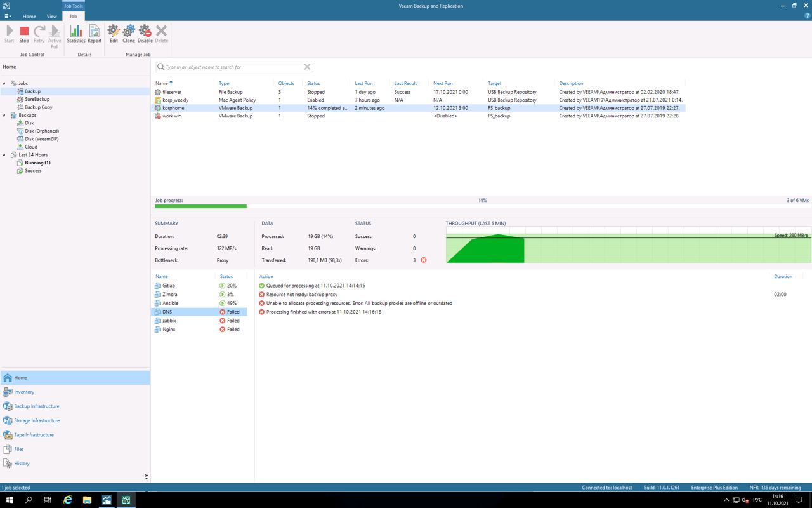Select SureBackup in the tree
The image size is (812, 508).
pos(37,99)
